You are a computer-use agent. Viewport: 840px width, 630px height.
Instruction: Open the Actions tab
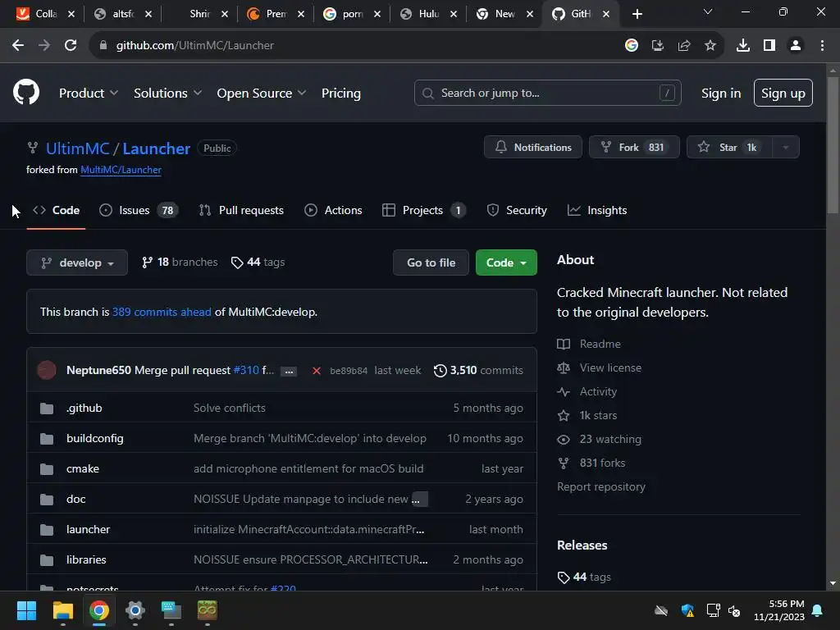[333, 211]
